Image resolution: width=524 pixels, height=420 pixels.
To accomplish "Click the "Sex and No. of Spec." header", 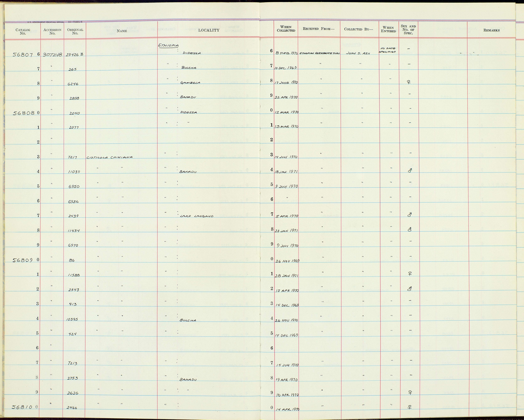I will pos(408,30).
